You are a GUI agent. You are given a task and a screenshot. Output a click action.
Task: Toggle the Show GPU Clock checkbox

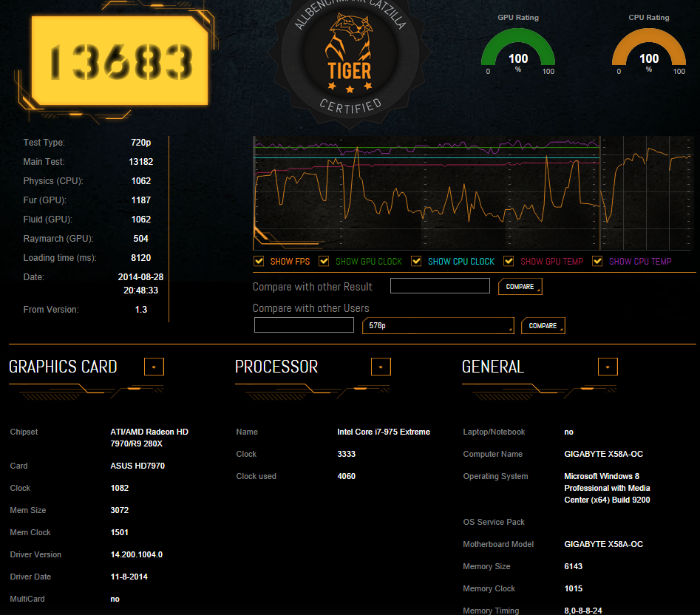tap(324, 261)
